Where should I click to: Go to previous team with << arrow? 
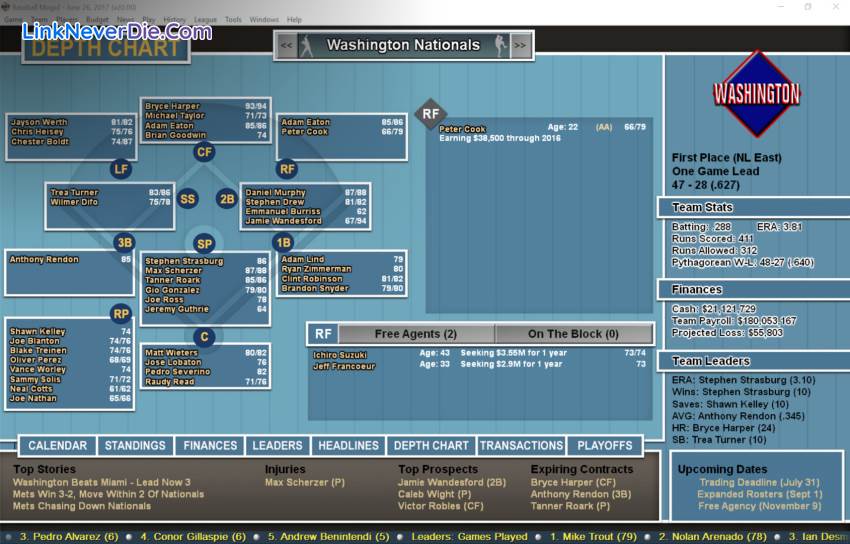pos(286,45)
